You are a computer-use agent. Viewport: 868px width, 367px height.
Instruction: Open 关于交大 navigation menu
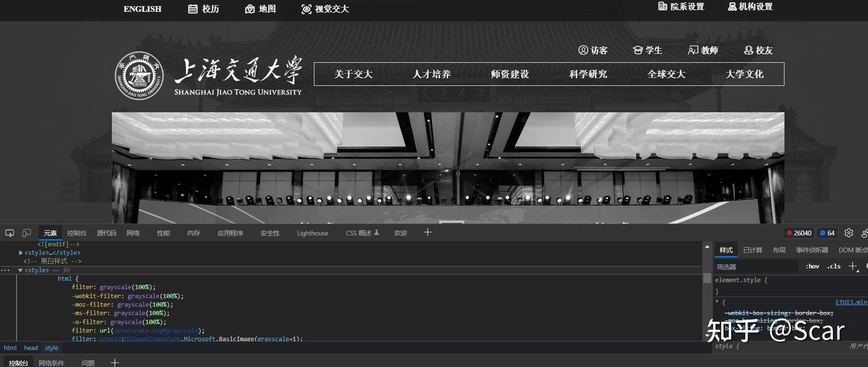click(354, 74)
